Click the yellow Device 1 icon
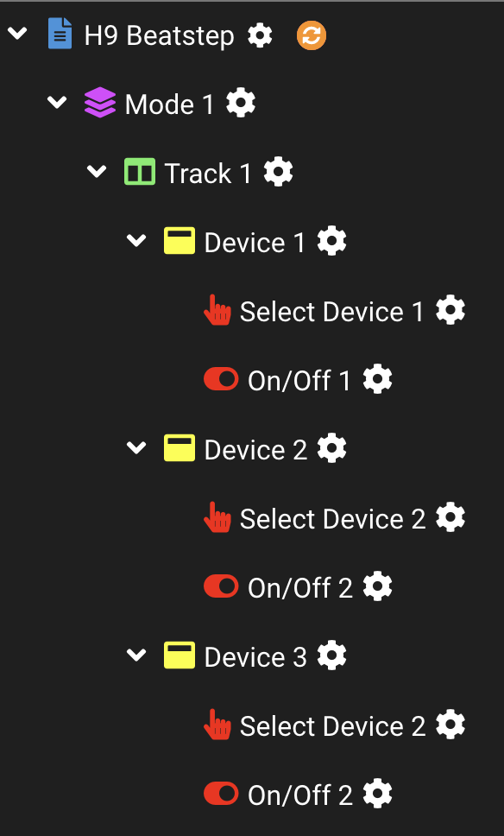The width and height of the screenshot is (504, 836). pyautogui.click(x=179, y=240)
